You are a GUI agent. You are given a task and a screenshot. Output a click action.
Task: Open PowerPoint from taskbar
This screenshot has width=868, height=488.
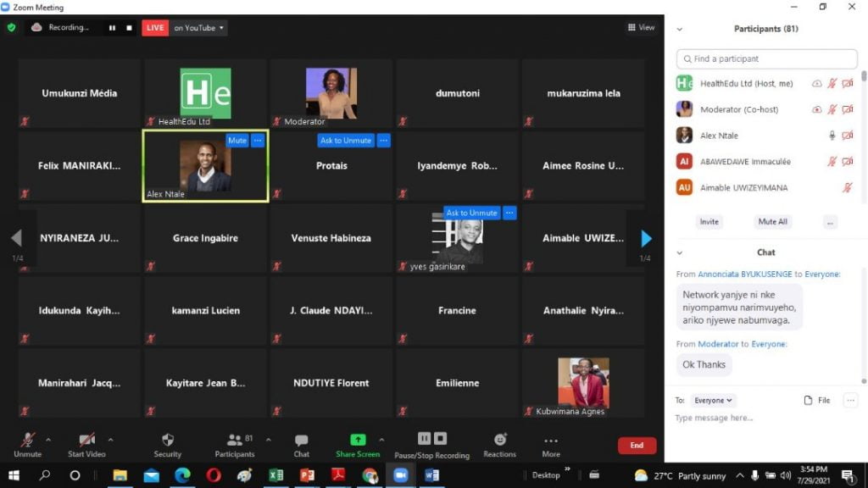(307, 475)
